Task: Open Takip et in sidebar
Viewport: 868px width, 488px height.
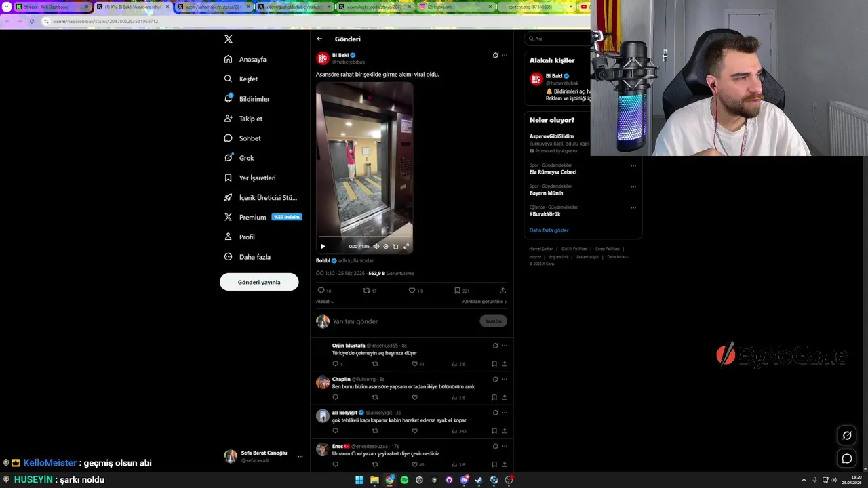Action: [x=243, y=119]
